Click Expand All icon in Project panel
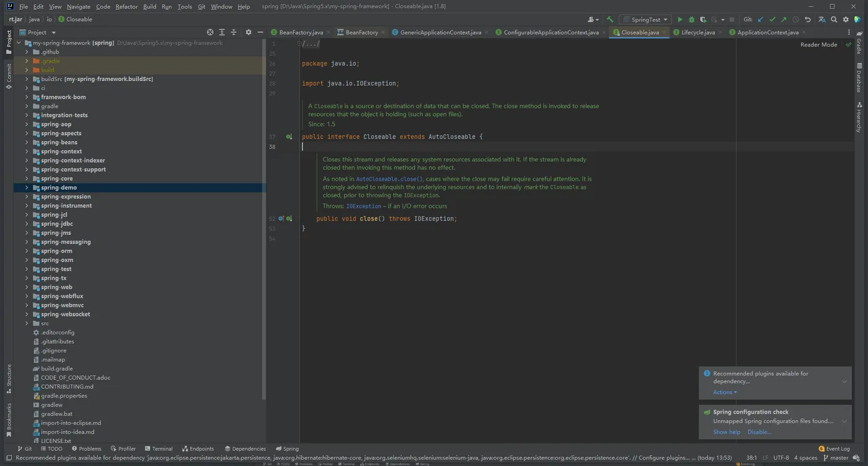The width and height of the screenshot is (868, 466). pos(222,32)
